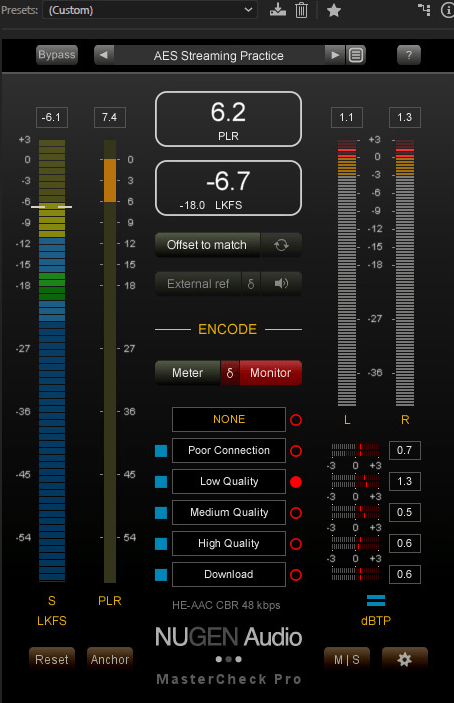Click the NONE codec slot

pos(229,420)
